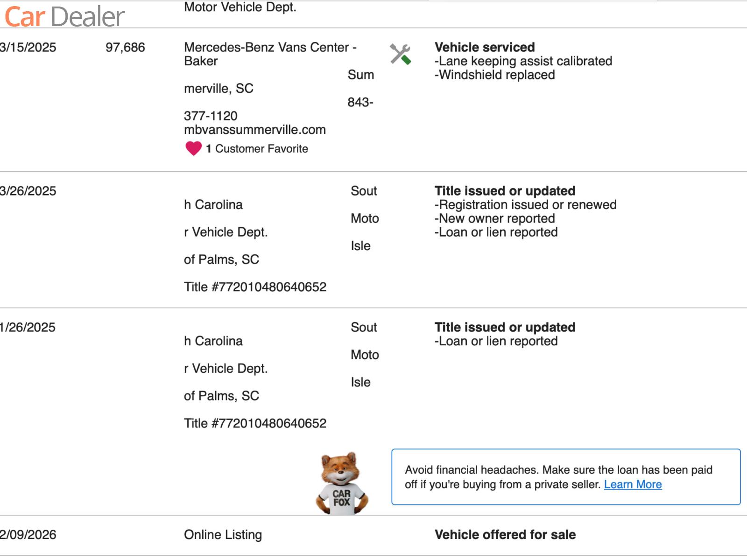Click mbvanssummerville.com website text
The image size is (747, 560).
pyautogui.click(x=254, y=130)
